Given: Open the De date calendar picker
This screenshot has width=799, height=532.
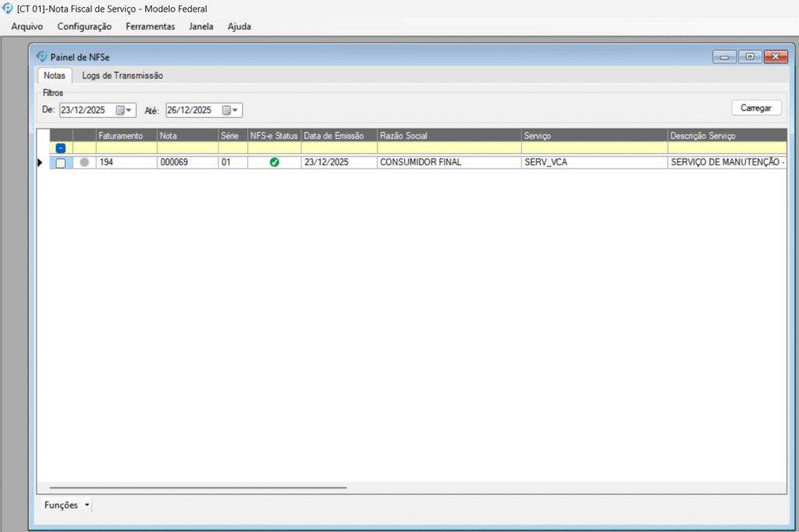Looking at the screenshot, I should (125, 110).
